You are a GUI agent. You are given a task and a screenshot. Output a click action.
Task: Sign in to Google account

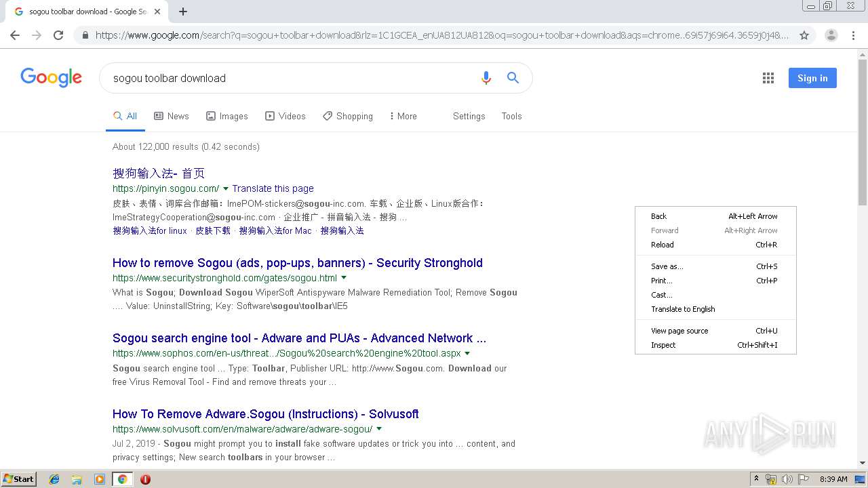pos(812,78)
